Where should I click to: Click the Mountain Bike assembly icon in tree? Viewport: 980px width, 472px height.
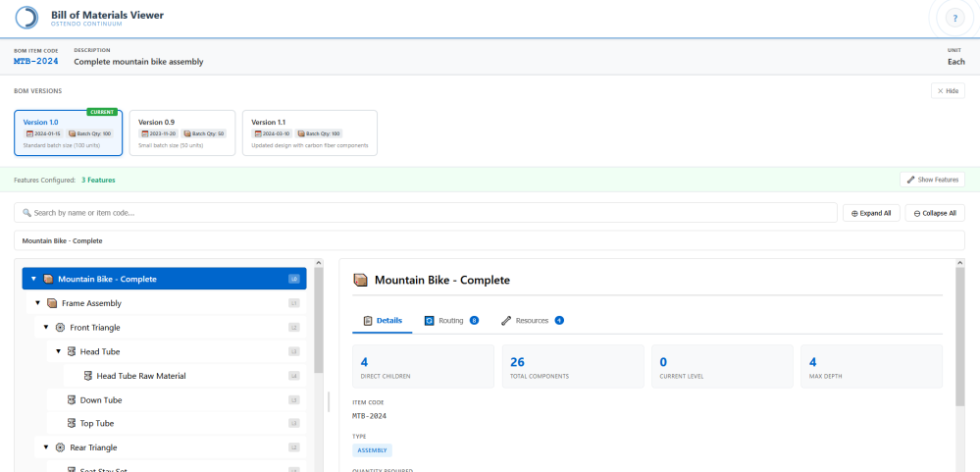48,279
